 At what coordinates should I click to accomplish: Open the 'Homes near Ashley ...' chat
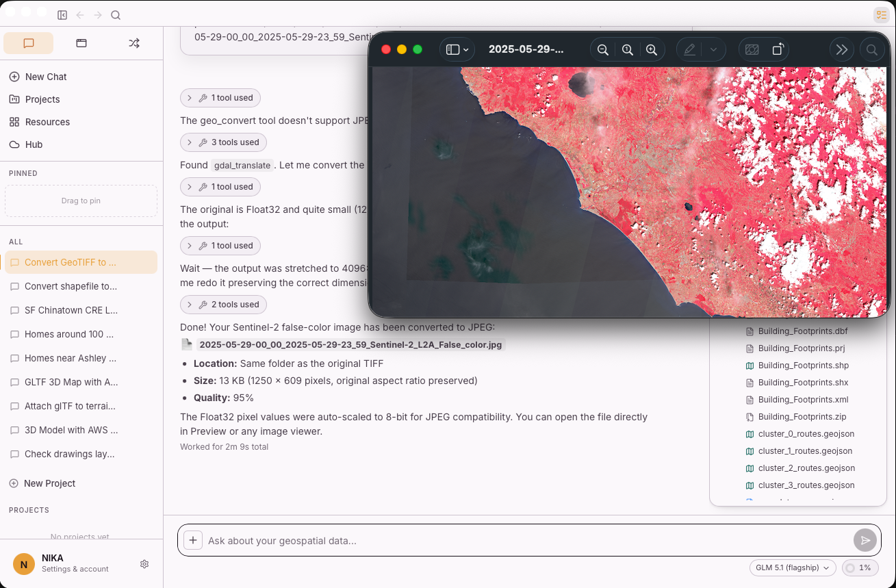[x=81, y=358]
